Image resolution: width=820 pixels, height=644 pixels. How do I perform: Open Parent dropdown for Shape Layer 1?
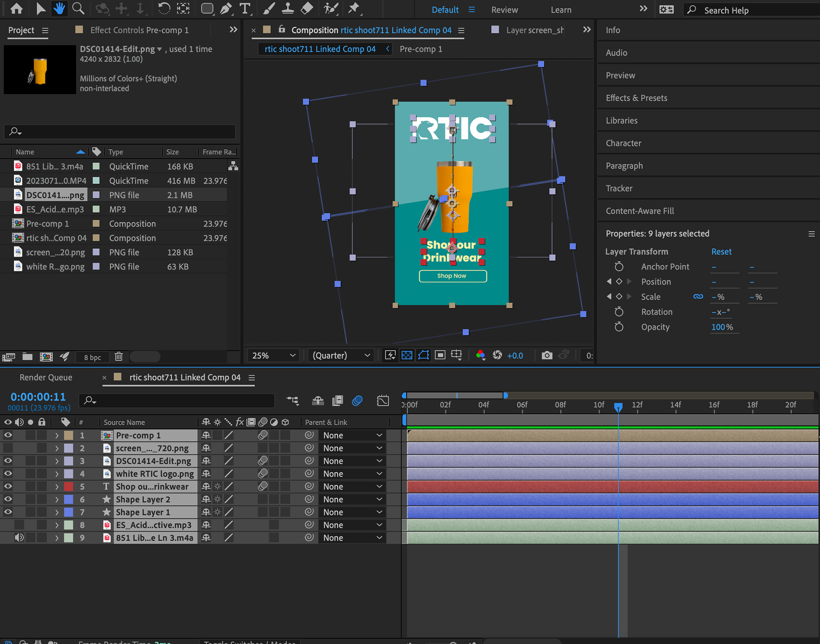point(352,512)
